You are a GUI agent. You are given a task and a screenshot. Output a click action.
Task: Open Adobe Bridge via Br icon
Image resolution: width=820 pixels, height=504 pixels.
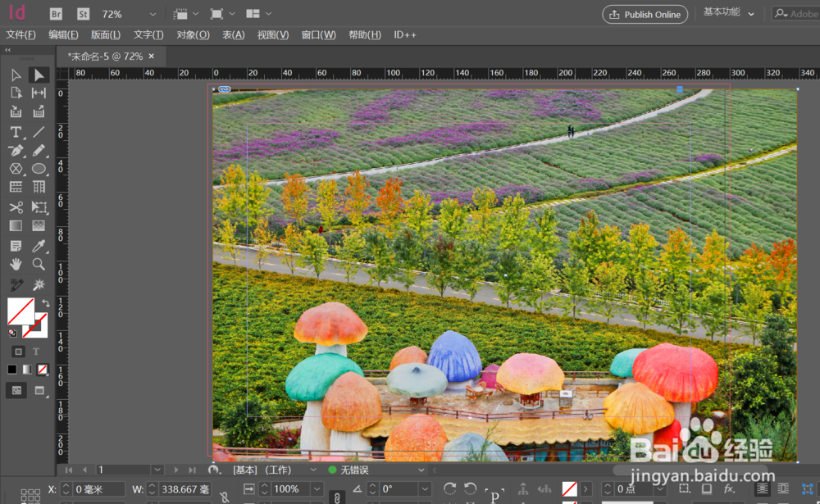pos(56,14)
